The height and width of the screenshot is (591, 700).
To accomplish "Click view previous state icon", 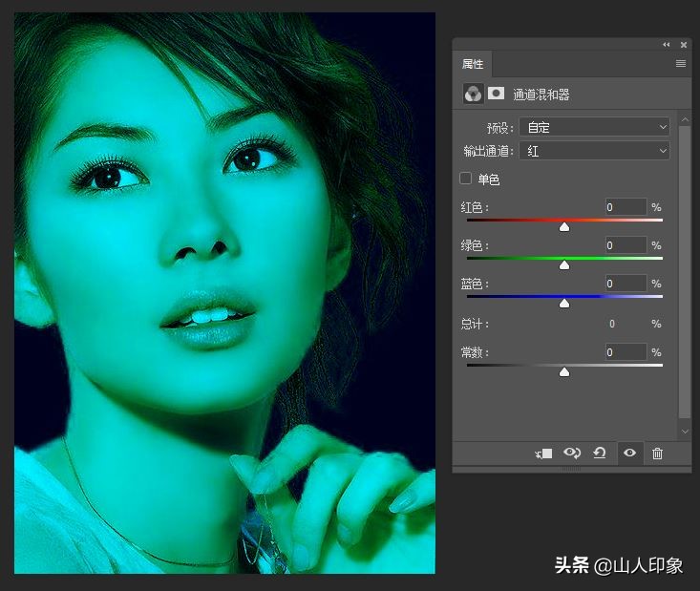I will click(572, 454).
